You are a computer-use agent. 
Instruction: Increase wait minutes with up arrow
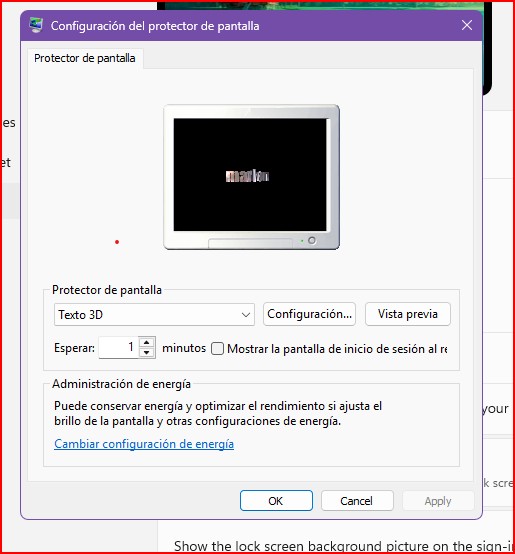147,342
